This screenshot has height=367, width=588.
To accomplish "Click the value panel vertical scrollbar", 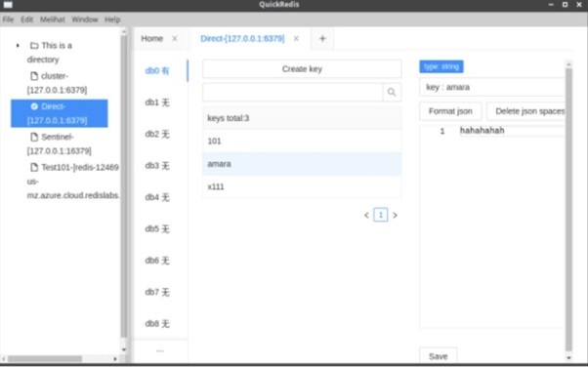I will (x=568, y=210).
